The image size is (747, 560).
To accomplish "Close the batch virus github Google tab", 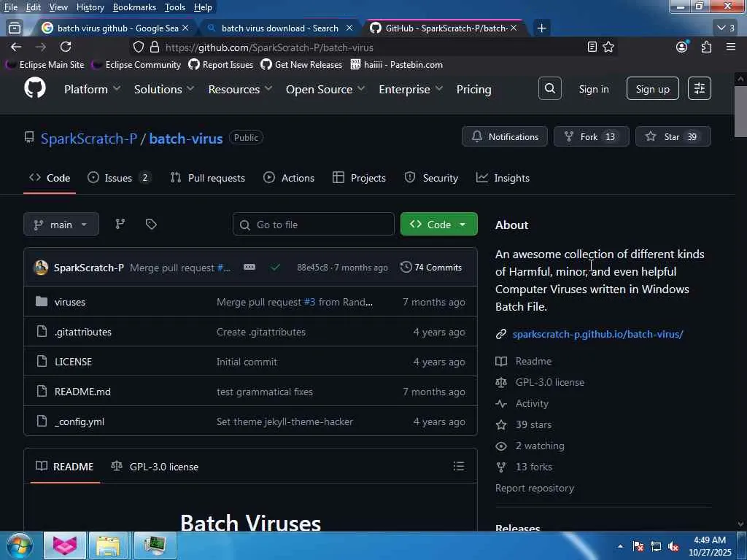I will tap(185, 28).
